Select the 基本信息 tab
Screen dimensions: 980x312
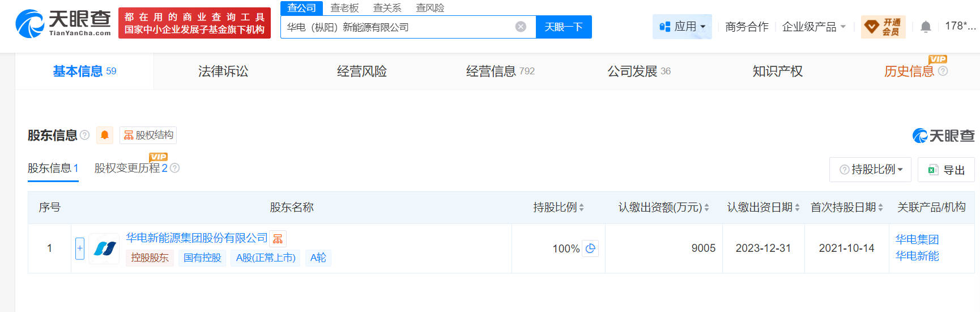pos(84,71)
